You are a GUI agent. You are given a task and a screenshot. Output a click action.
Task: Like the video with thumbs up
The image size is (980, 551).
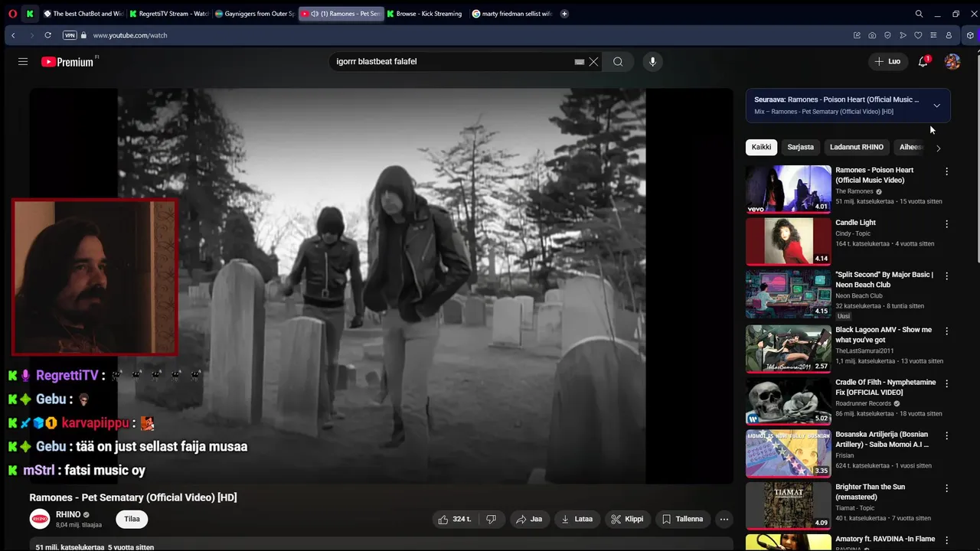(x=455, y=519)
